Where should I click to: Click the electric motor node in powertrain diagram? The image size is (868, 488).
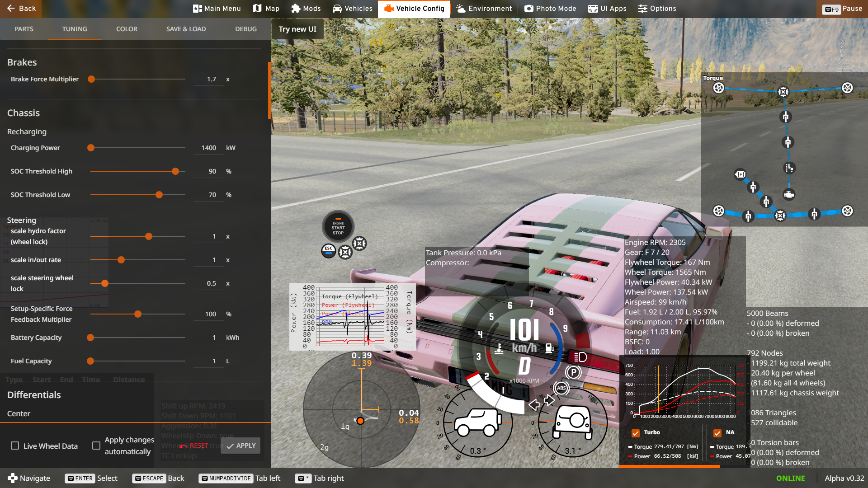tap(740, 174)
